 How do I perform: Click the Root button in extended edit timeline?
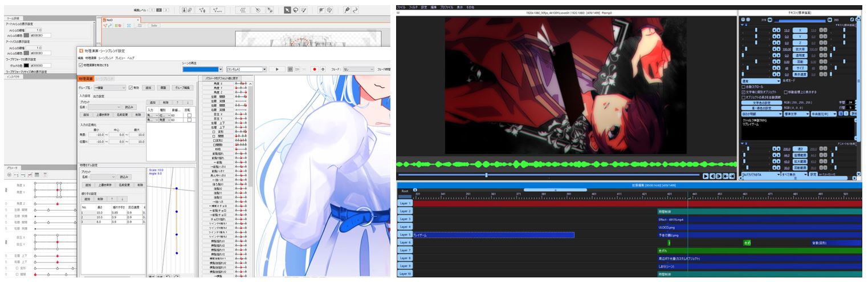[x=405, y=191]
